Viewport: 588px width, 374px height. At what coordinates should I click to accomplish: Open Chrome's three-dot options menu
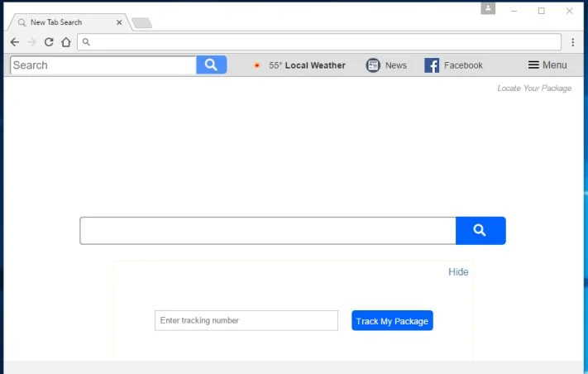point(572,42)
